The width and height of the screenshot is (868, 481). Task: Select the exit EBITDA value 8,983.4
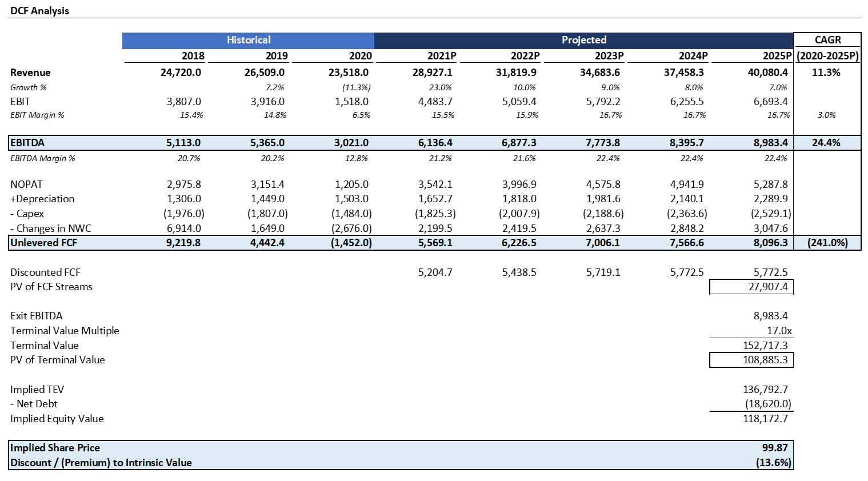coord(771,316)
